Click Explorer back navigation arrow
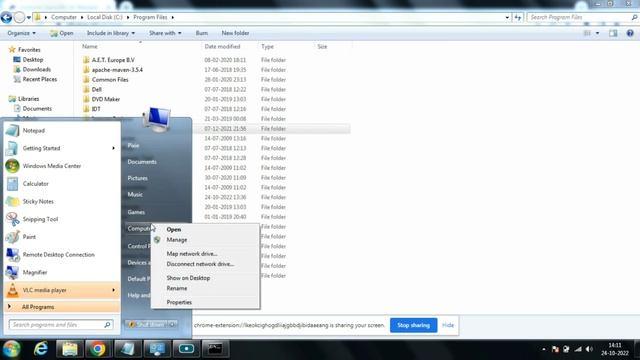The height and width of the screenshot is (360, 640). [6, 17]
